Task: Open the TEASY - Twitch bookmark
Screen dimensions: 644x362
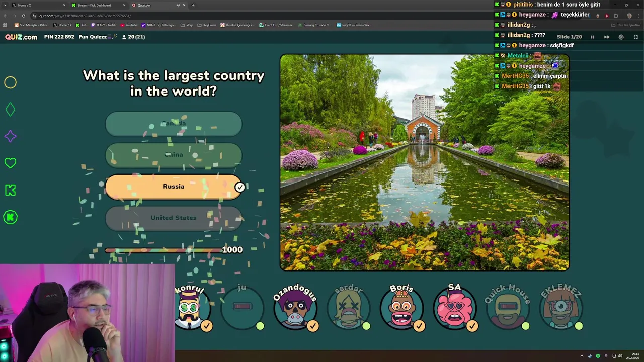Action: tap(103, 25)
